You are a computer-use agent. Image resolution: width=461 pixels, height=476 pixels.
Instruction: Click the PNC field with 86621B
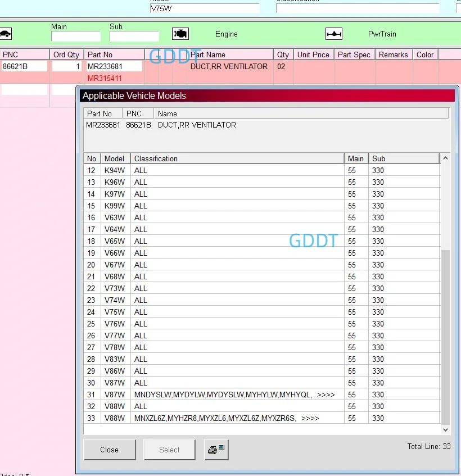tap(25, 66)
